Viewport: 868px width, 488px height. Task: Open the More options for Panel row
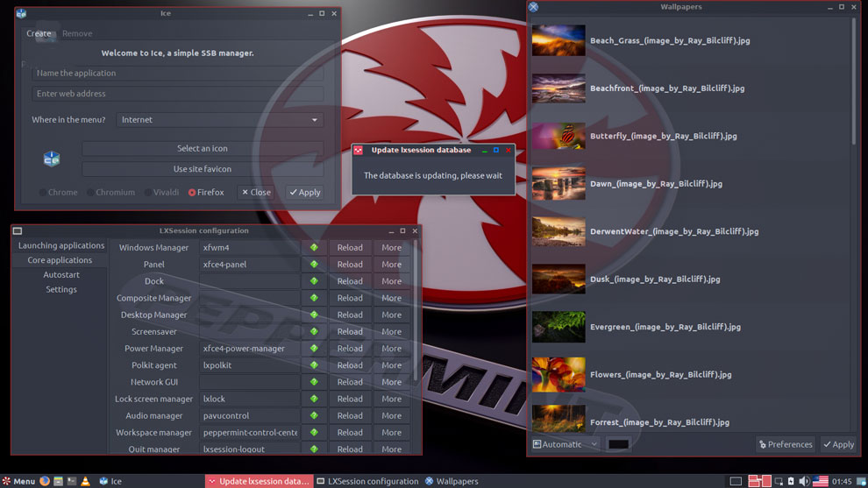tap(391, 265)
